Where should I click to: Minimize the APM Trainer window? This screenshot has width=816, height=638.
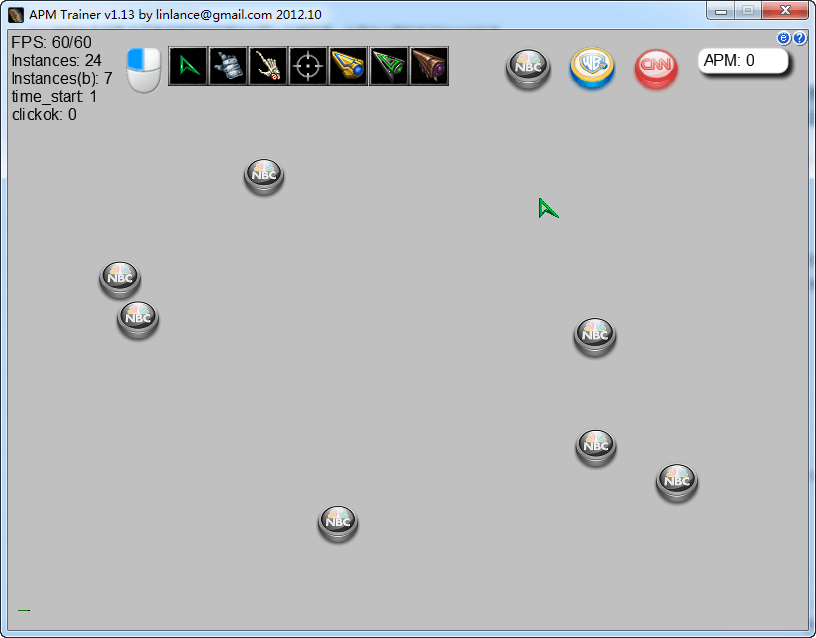coord(721,10)
